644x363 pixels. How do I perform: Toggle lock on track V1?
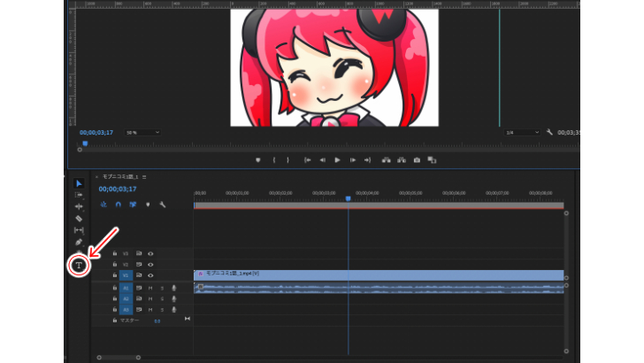(115, 275)
